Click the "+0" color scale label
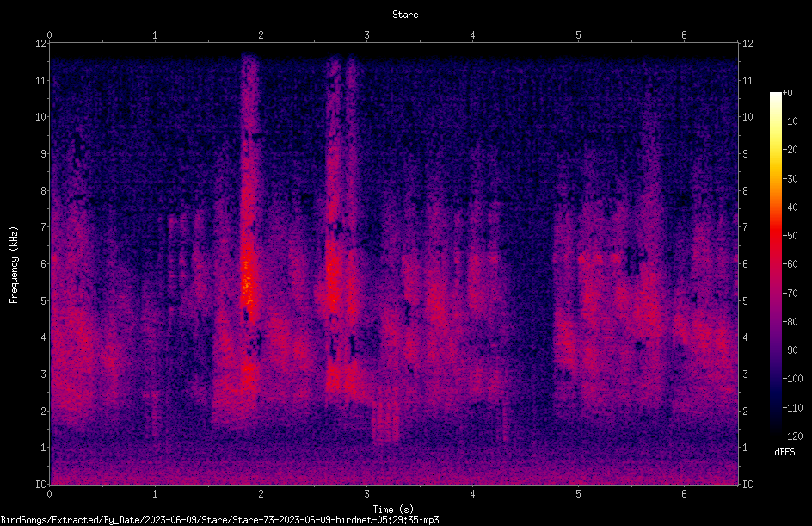 point(787,93)
